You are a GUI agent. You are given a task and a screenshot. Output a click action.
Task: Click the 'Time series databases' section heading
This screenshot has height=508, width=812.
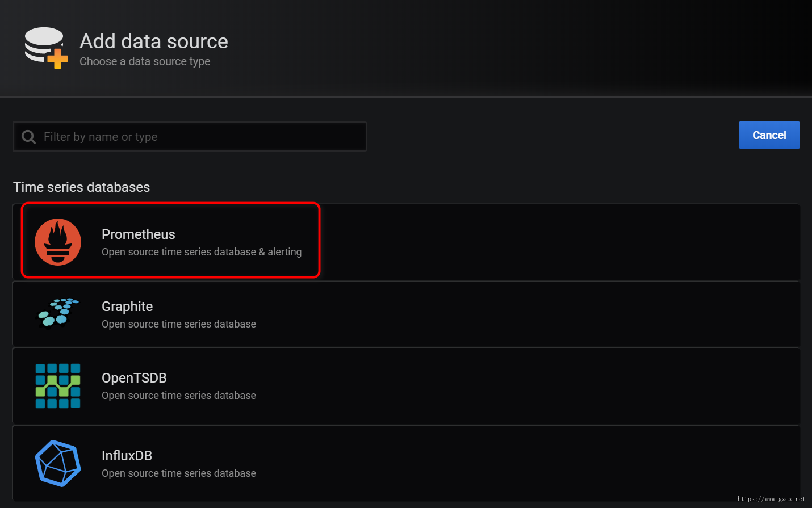tap(82, 187)
